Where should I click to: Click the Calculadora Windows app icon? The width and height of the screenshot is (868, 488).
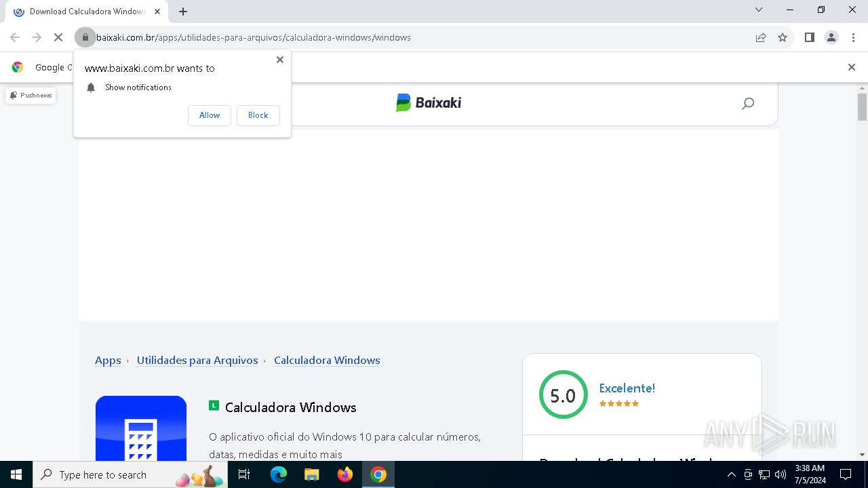141,428
